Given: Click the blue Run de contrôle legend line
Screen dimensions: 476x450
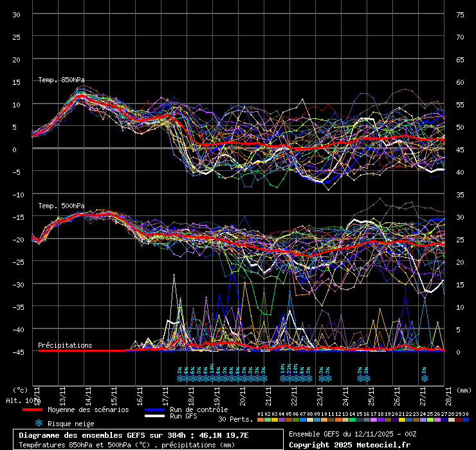Looking at the screenshot, I should click(154, 410).
